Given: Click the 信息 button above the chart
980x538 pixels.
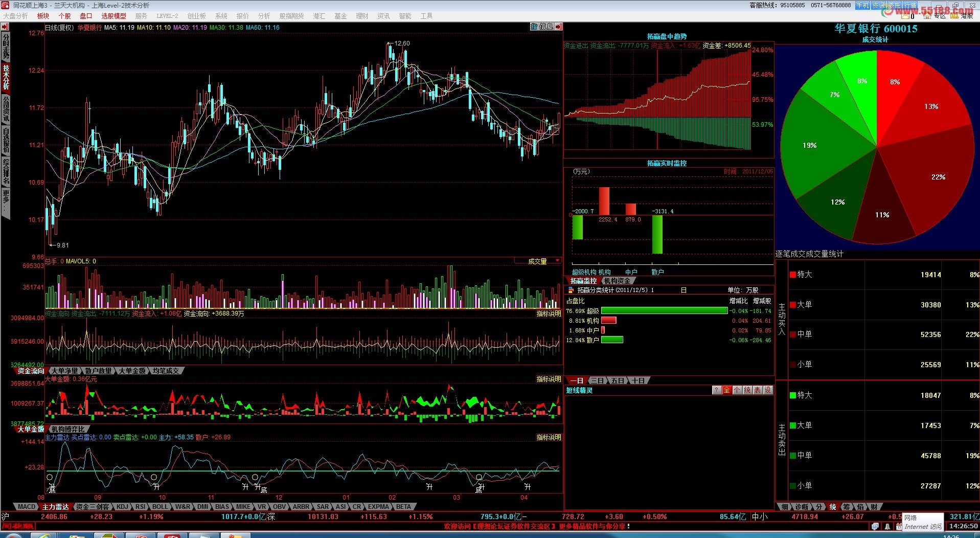Looking at the screenshot, I should pos(546,27).
